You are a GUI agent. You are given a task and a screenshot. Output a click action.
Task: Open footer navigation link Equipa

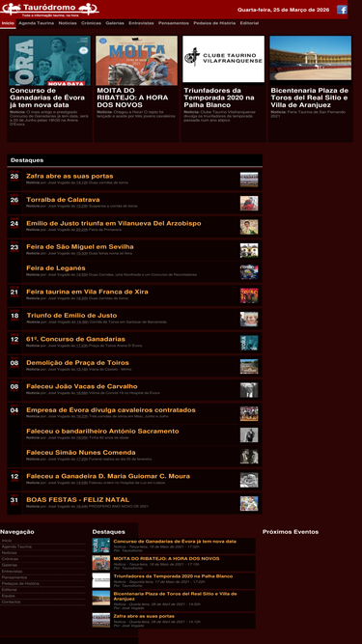coord(9,596)
